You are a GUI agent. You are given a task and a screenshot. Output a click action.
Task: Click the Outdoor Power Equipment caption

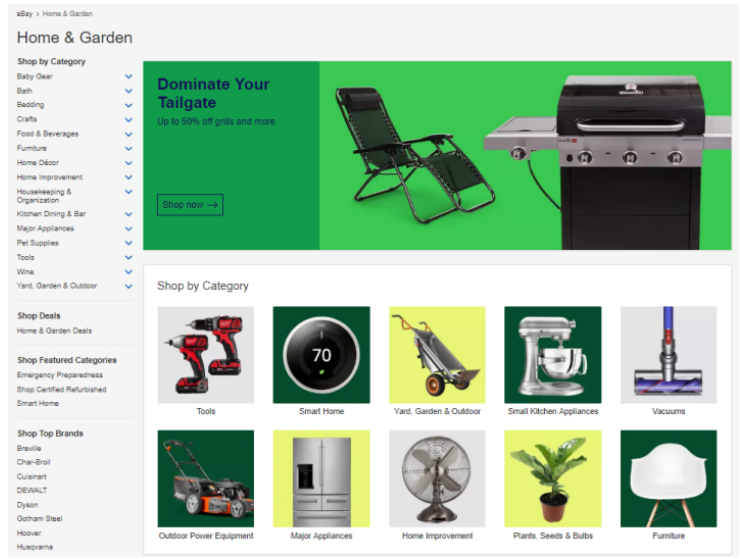tap(206, 536)
